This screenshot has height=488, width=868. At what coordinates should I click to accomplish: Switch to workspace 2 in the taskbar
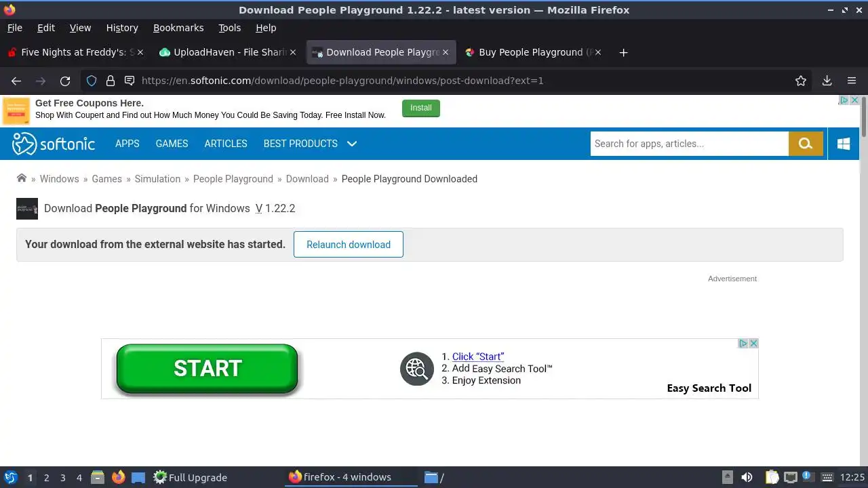pos(46,478)
